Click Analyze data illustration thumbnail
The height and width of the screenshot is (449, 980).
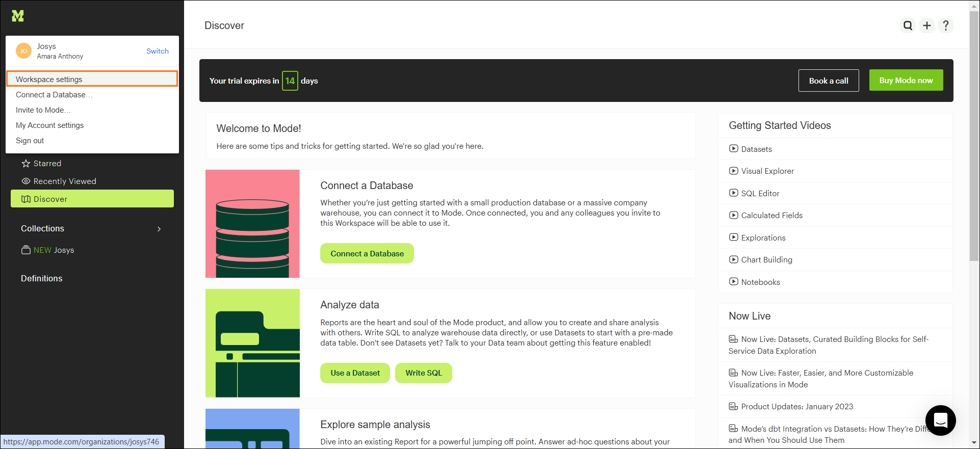point(252,343)
